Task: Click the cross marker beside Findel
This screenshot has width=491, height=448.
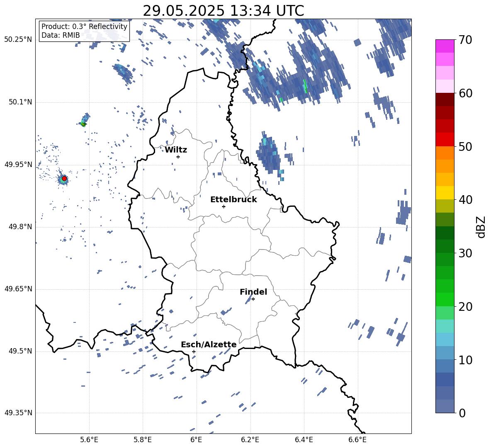Action: (253, 299)
